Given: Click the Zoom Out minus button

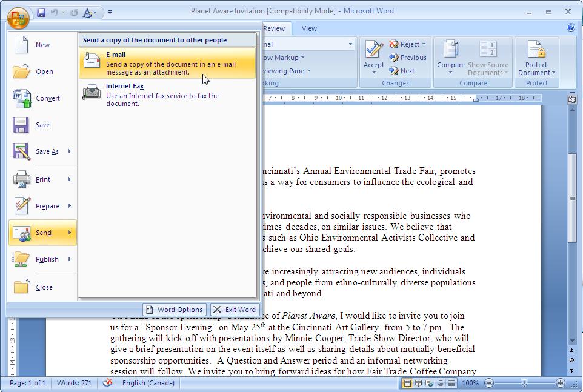Looking at the screenshot, I should [489, 383].
